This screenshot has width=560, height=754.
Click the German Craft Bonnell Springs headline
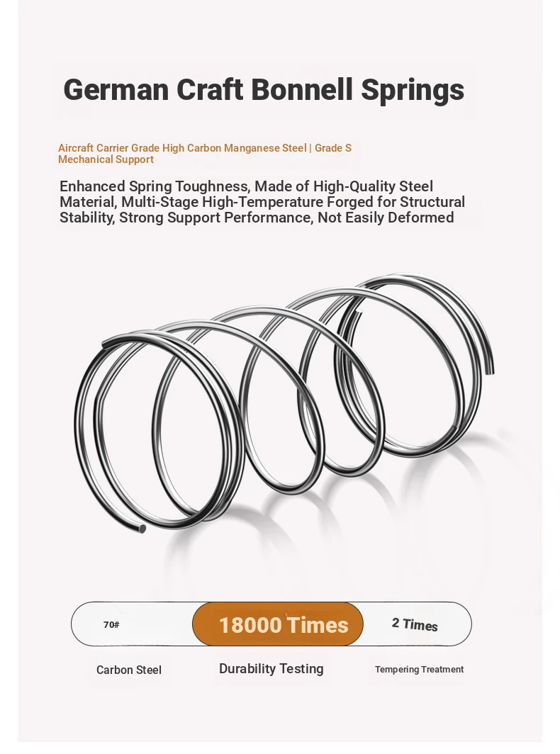pyautogui.click(x=264, y=90)
